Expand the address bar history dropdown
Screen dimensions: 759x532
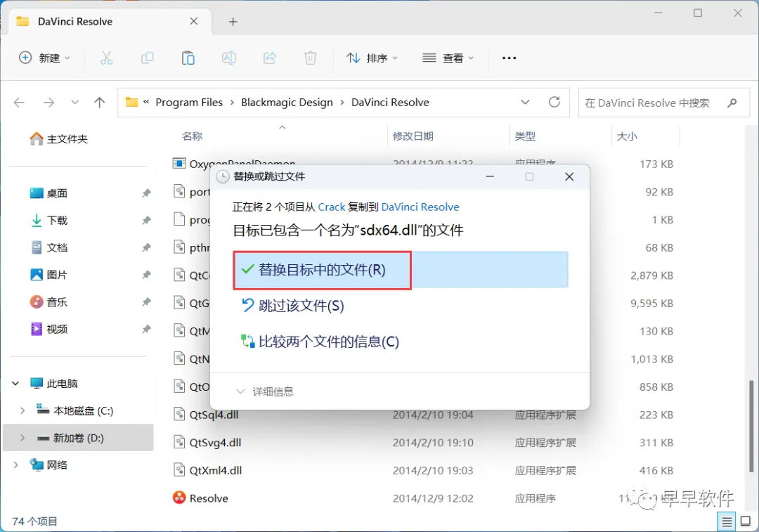pyautogui.click(x=525, y=102)
